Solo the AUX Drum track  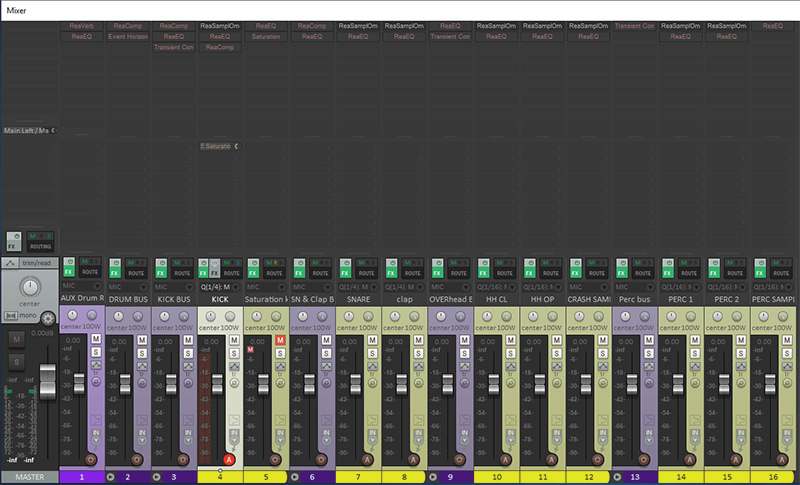point(96,353)
